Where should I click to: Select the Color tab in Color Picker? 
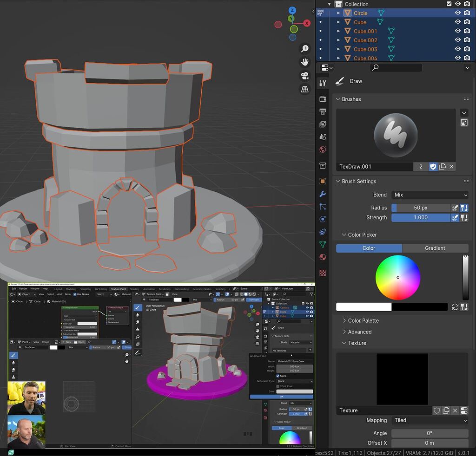coord(369,248)
